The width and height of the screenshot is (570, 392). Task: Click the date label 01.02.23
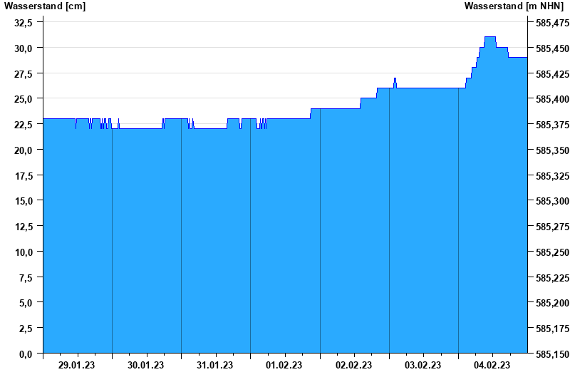click(x=284, y=365)
